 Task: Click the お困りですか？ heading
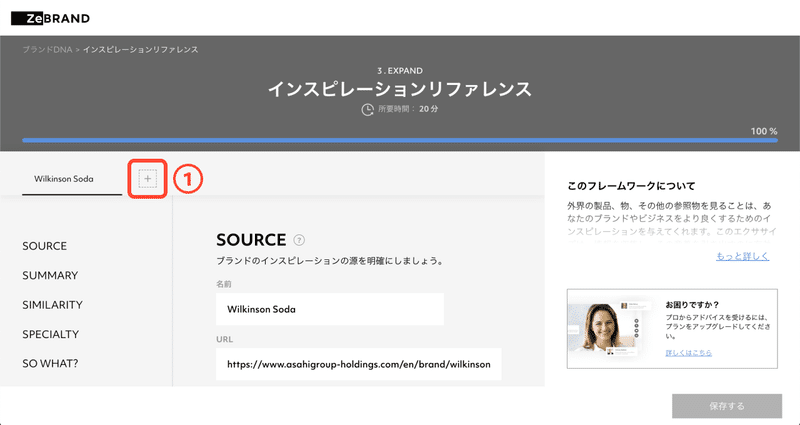pyautogui.click(x=692, y=305)
